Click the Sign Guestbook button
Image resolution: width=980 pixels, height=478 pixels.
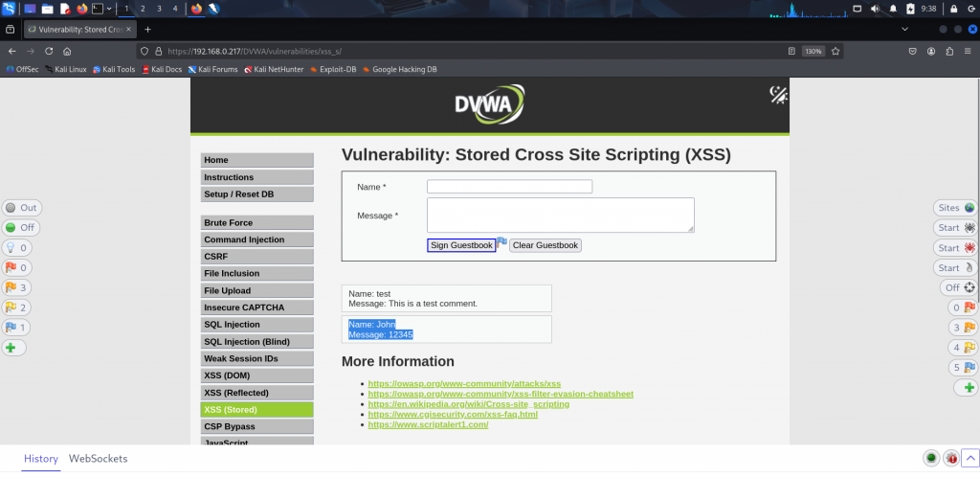tap(461, 245)
